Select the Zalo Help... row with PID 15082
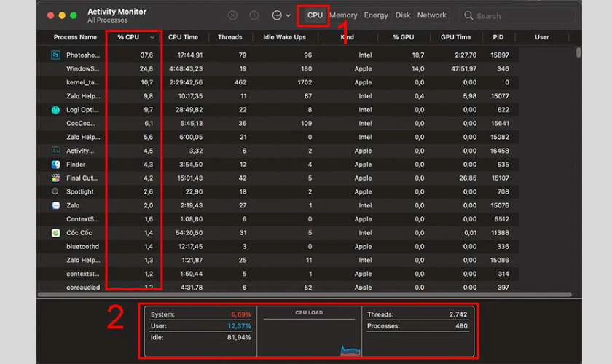 point(278,137)
